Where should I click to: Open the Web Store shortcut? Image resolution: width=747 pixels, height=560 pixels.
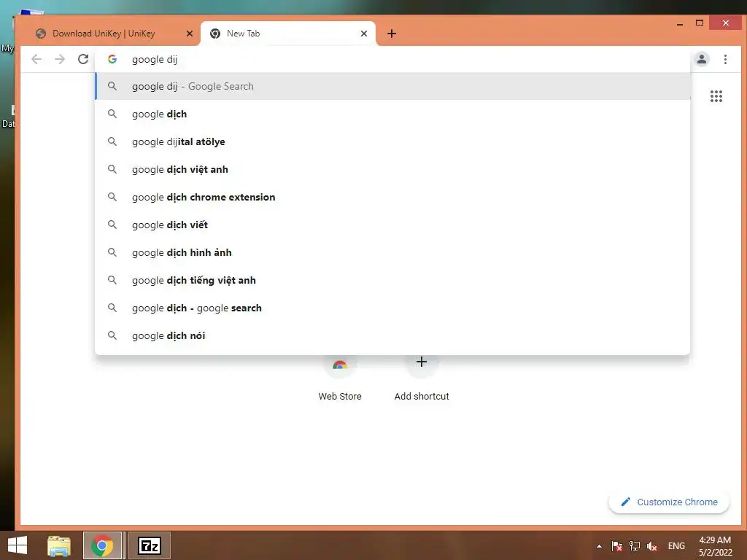click(340, 379)
